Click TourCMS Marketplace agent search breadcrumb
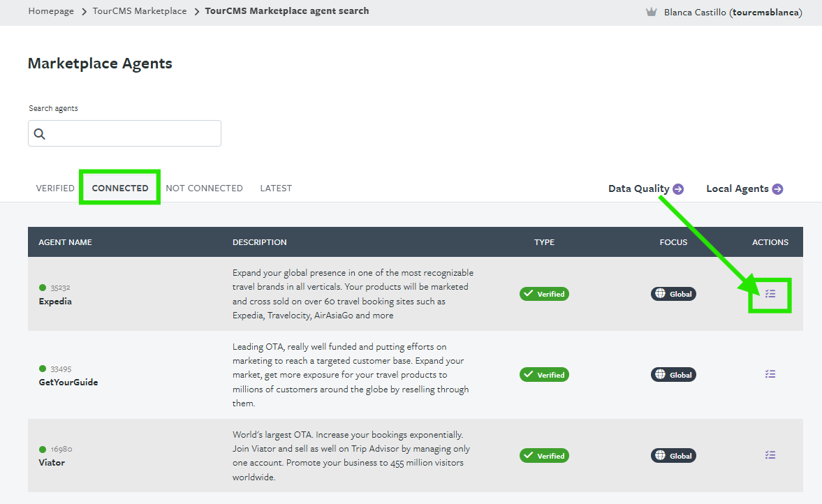The width and height of the screenshot is (822, 504). click(287, 11)
